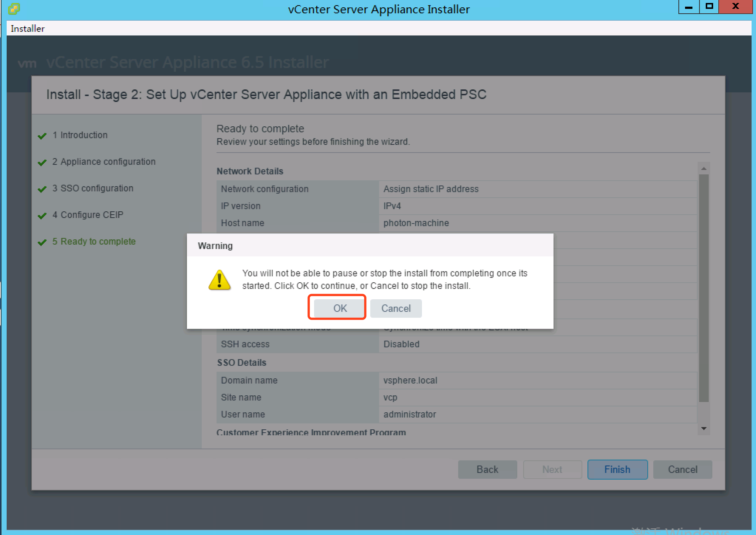Click the Warning dialog title
Viewport: 756px width, 535px height.
point(215,246)
